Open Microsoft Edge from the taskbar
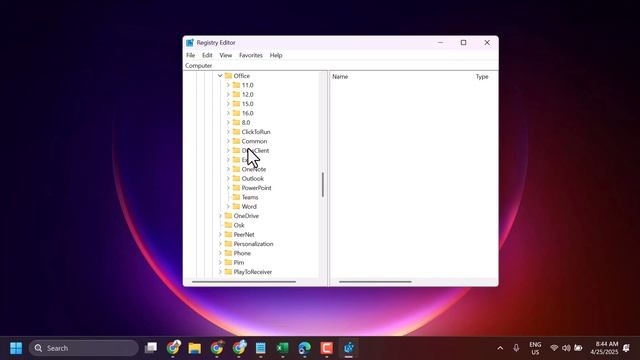The height and width of the screenshot is (360, 640). point(304,348)
